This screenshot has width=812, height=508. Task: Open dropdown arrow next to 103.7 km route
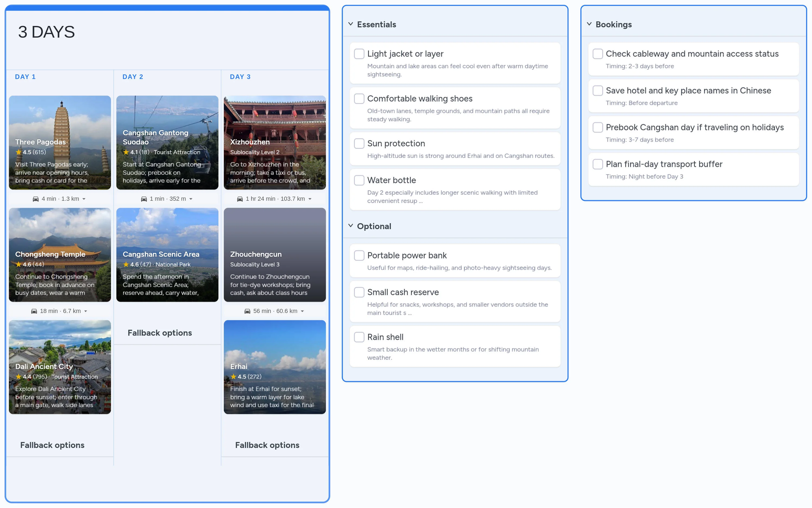(x=310, y=199)
